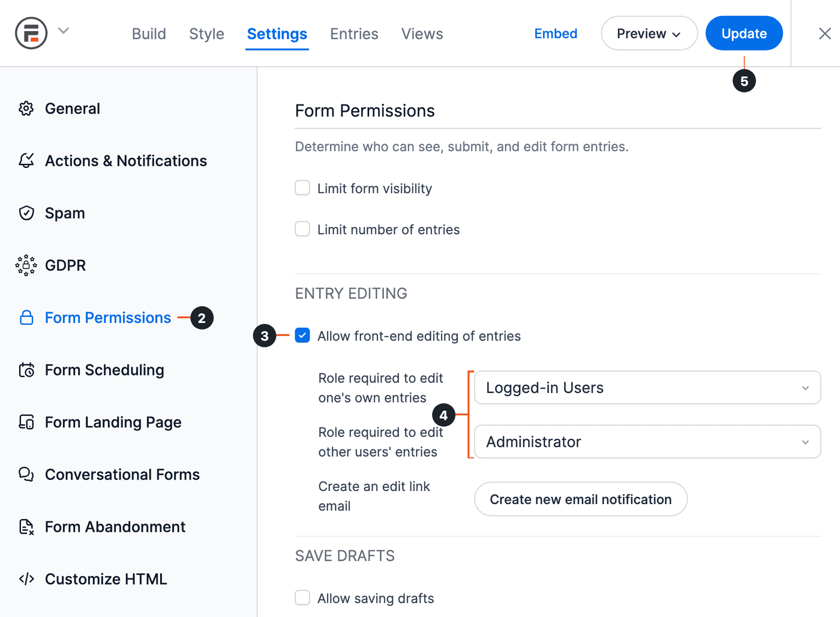Click the Customize HTML code icon
Screen dimensions: 840x617
pos(26,579)
